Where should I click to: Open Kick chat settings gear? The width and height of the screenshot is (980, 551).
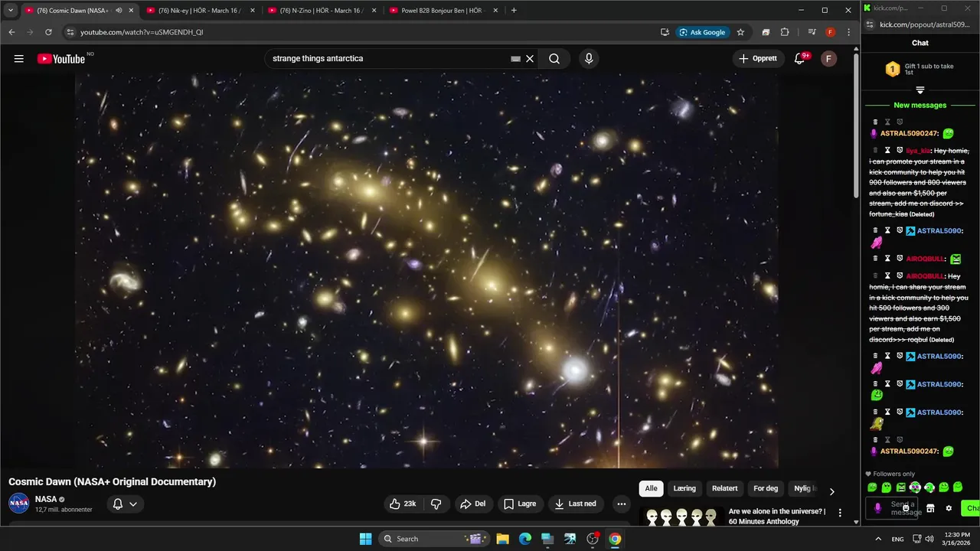(949, 508)
